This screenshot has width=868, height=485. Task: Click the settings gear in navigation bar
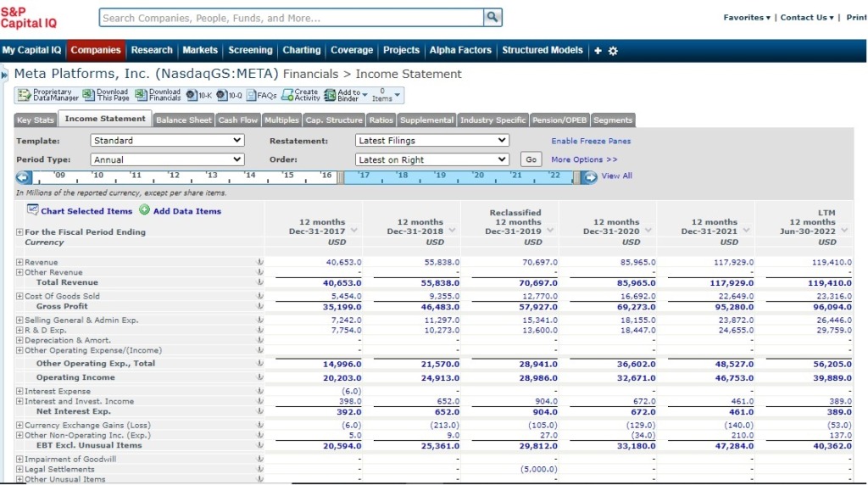[613, 51]
